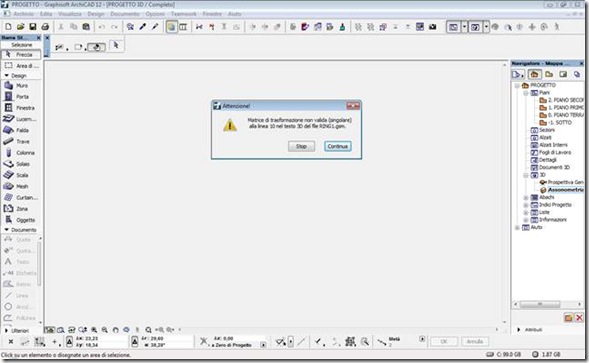Screen dimensions: 589x363
Task: Click the syringe inject parameters icon
Action: [x=155, y=27]
